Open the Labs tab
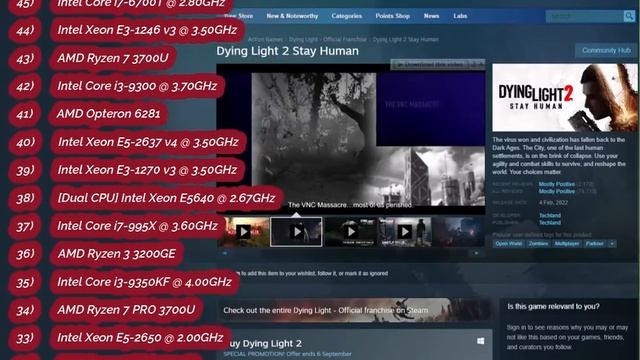 (460, 16)
